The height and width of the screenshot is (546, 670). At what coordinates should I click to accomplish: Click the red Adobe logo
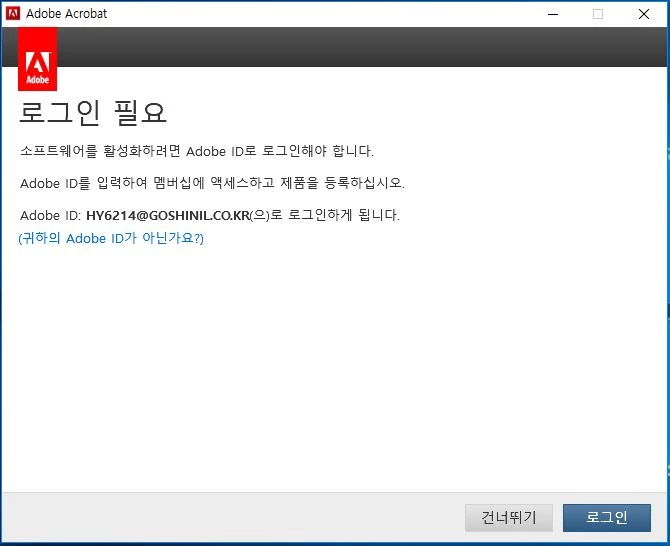(x=38, y=59)
